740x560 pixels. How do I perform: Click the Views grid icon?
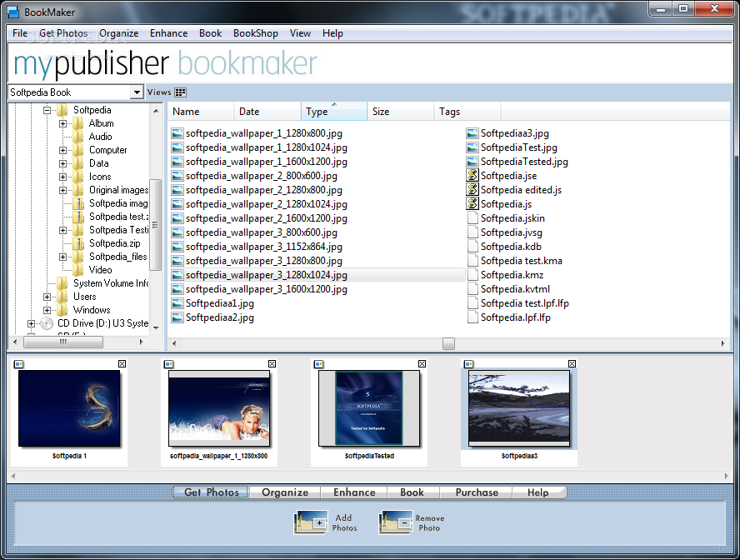point(180,92)
